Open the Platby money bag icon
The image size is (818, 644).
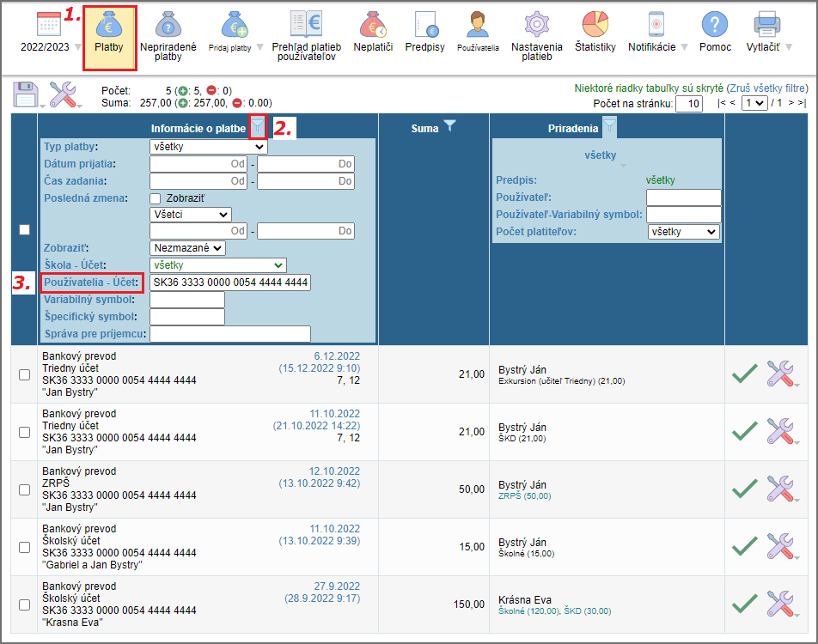[109, 24]
